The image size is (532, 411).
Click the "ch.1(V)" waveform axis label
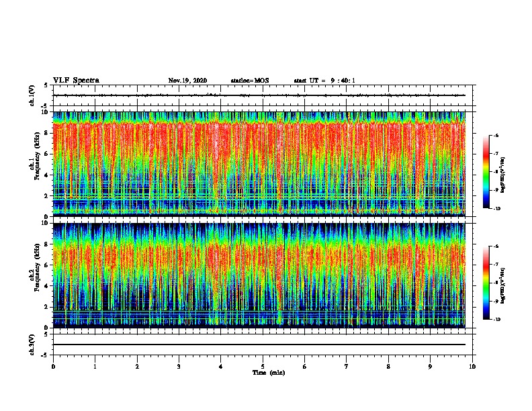pyautogui.click(x=32, y=95)
